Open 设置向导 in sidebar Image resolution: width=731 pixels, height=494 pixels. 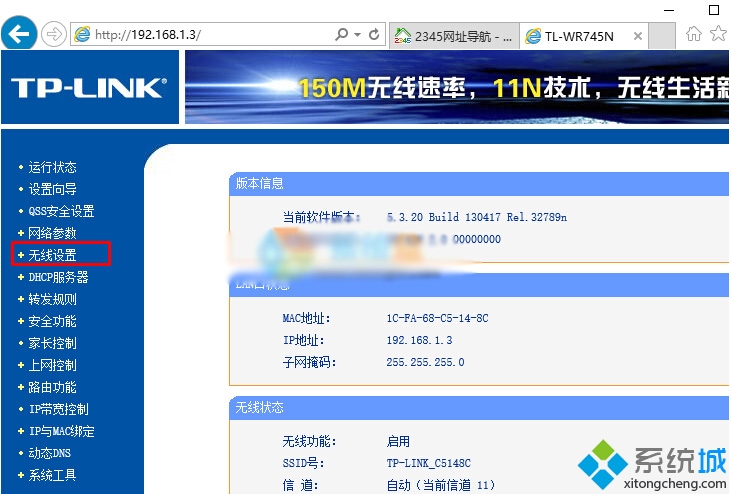click(x=52, y=189)
